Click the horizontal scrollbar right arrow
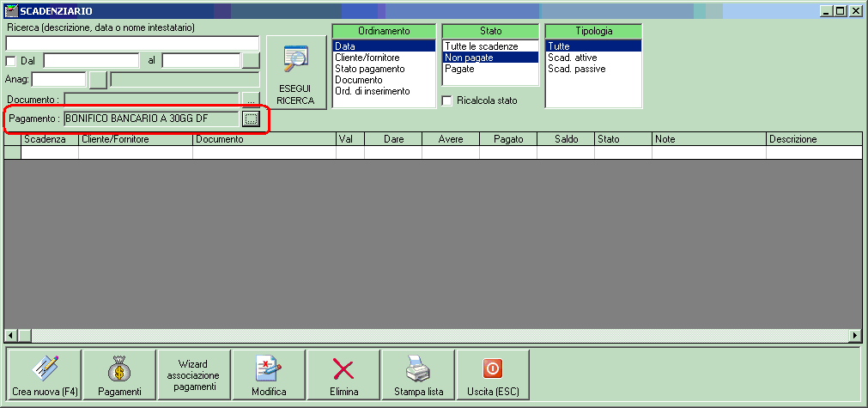This screenshot has height=408, width=868. click(x=856, y=336)
